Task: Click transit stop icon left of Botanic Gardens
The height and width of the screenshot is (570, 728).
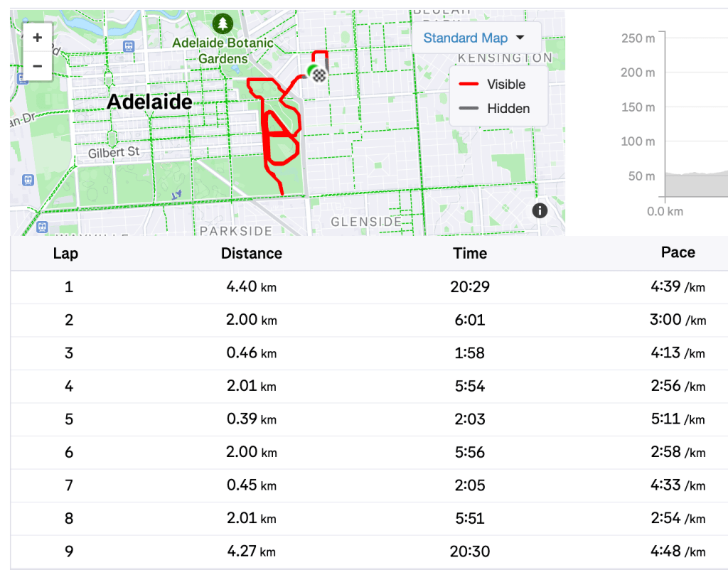Action: [x=128, y=46]
